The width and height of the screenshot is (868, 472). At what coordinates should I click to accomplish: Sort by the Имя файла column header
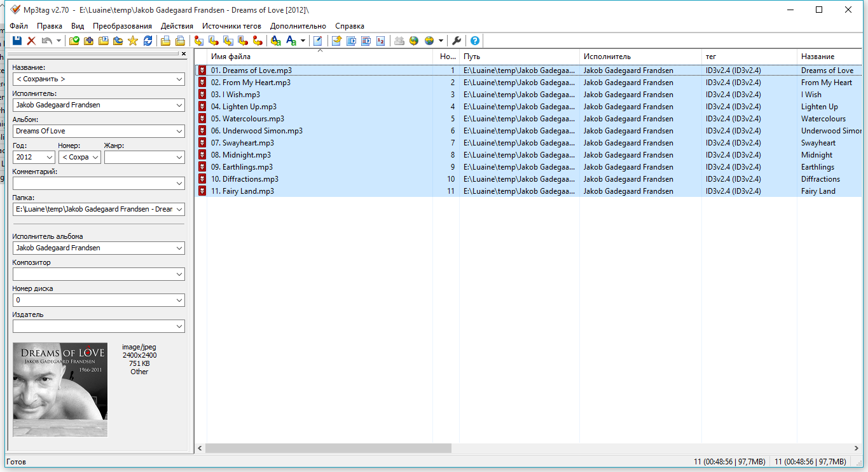click(318, 57)
